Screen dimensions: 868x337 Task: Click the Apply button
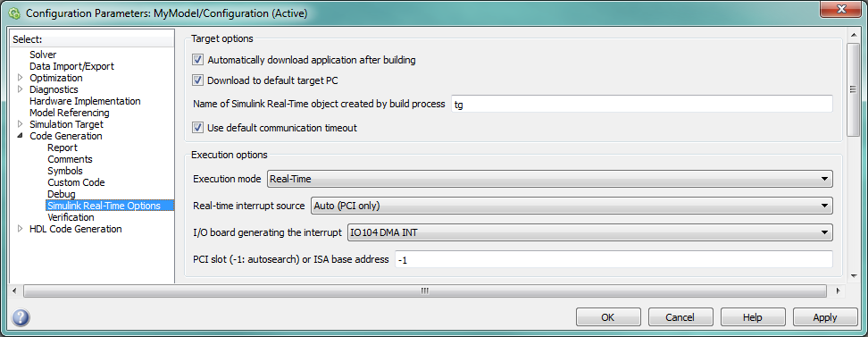825,317
